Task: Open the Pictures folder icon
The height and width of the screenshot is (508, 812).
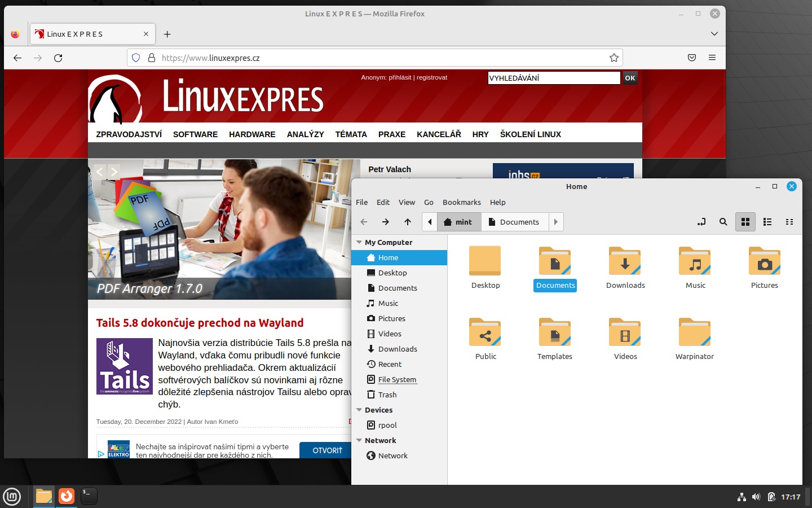Action: point(765,268)
